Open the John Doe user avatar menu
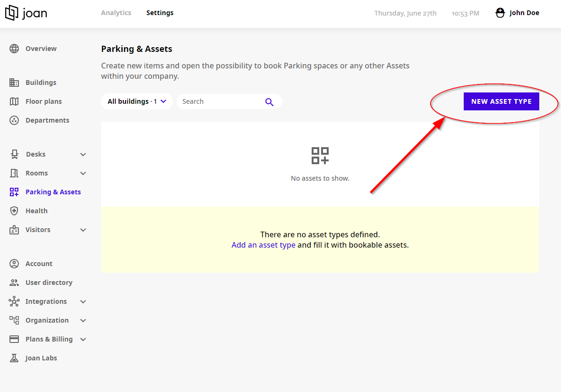The image size is (561, 392). tap(500, 13)
